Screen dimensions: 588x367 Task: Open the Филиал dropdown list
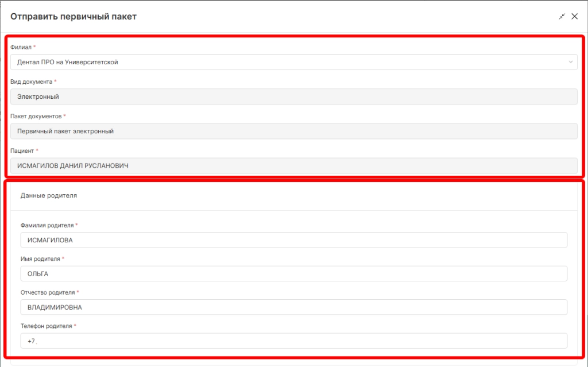click(287, 62)
